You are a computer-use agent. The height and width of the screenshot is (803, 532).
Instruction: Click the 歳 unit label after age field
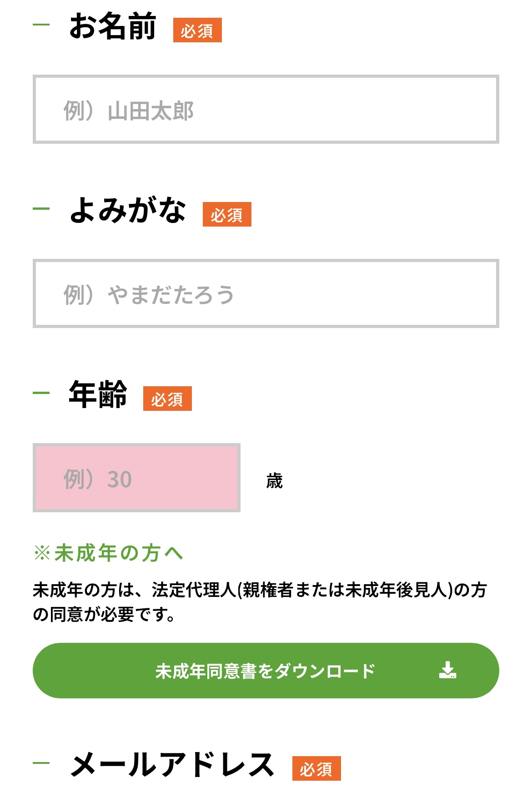point(274,481)
